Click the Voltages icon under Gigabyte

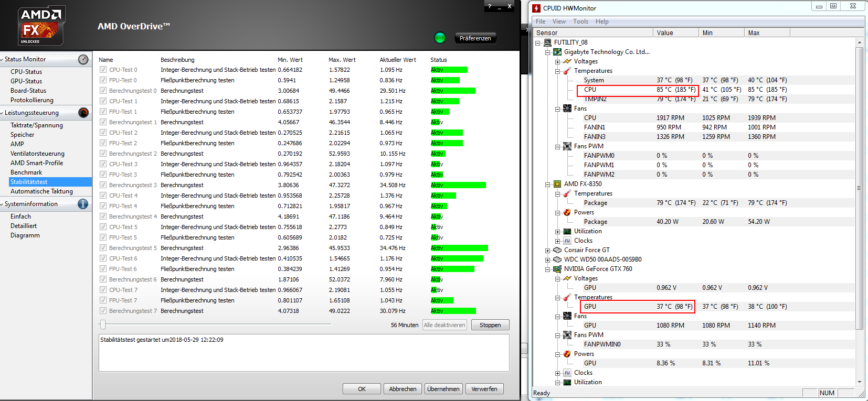pos(567,61)
